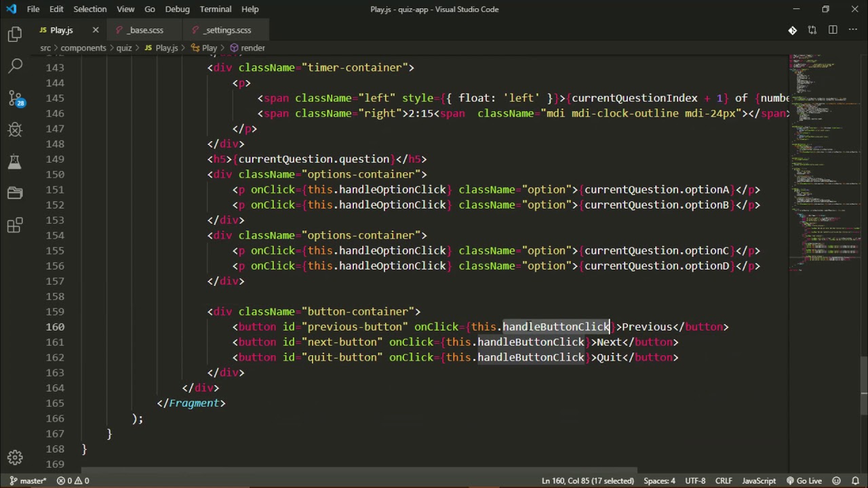The height and width of the screenshot is (488, 868).
Task: Expand the quiz breadcrumb
Action: point(123,48)
